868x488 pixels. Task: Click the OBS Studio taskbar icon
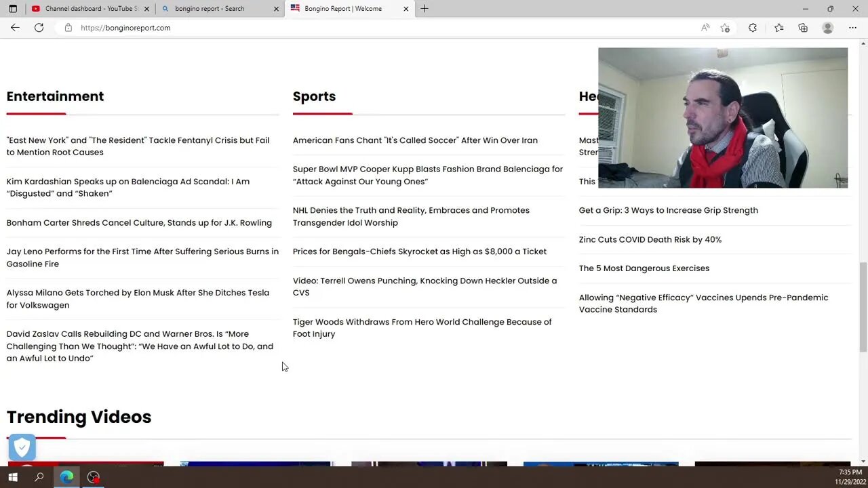[94, 477]
